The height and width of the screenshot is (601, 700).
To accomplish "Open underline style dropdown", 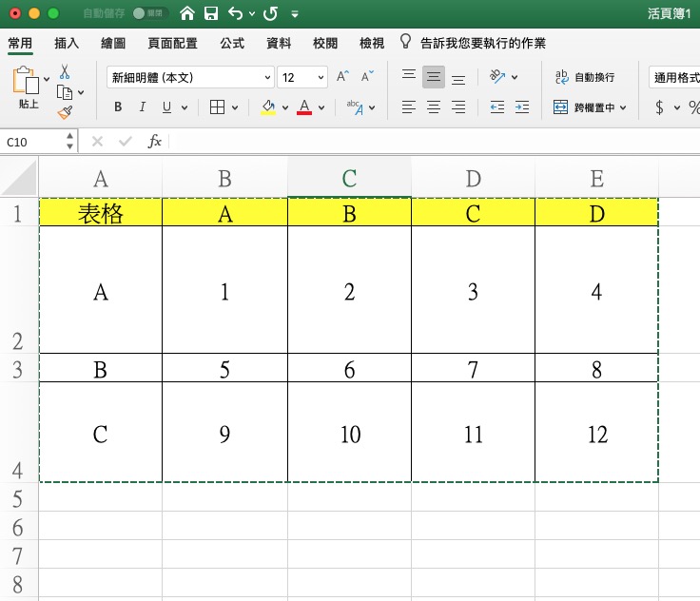I will [185, 107].
